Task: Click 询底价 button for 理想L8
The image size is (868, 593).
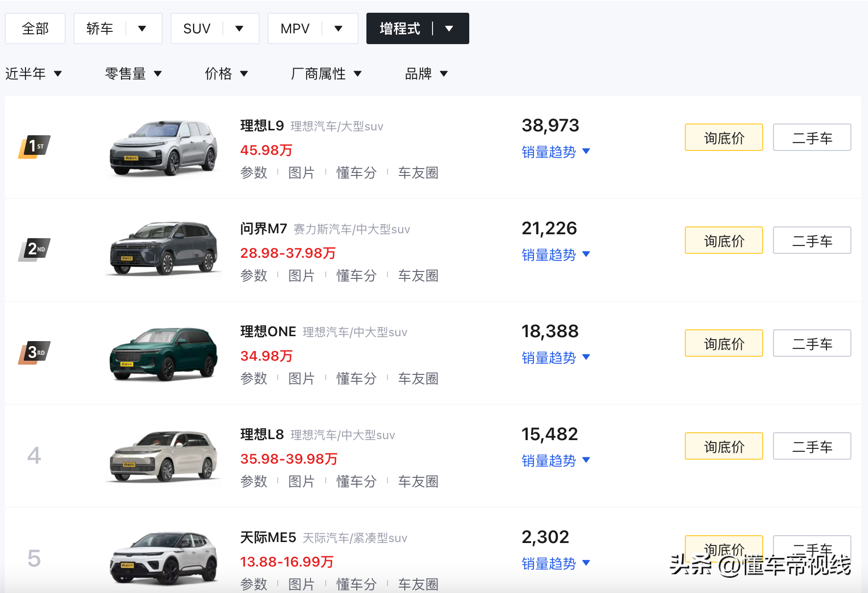Action: click(x=723, y=446)
